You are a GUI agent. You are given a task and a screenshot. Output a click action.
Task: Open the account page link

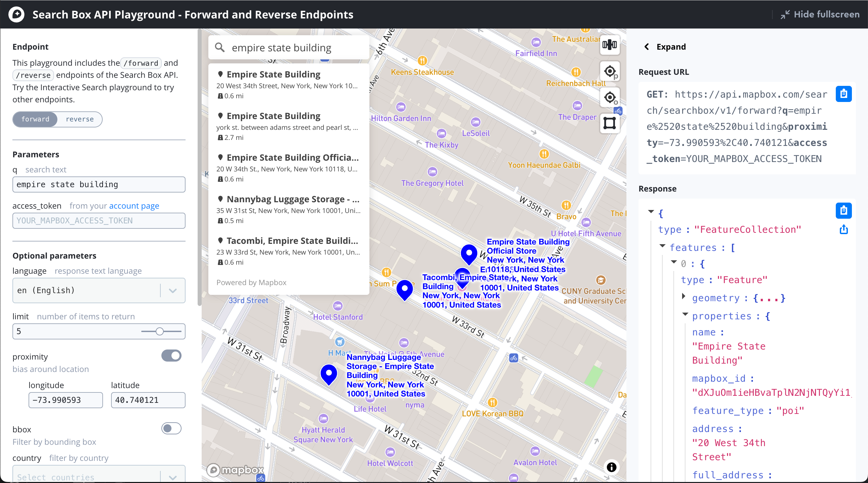point(134,206)
